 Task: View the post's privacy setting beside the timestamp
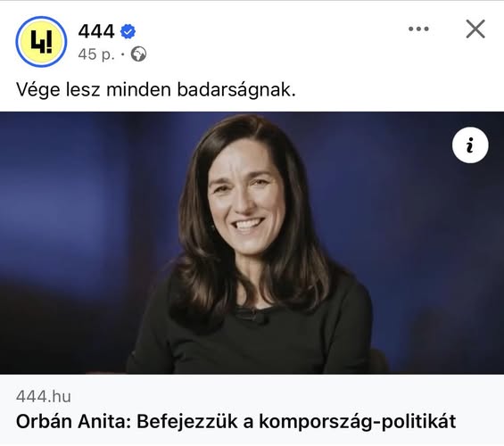[x=138, y=54]
